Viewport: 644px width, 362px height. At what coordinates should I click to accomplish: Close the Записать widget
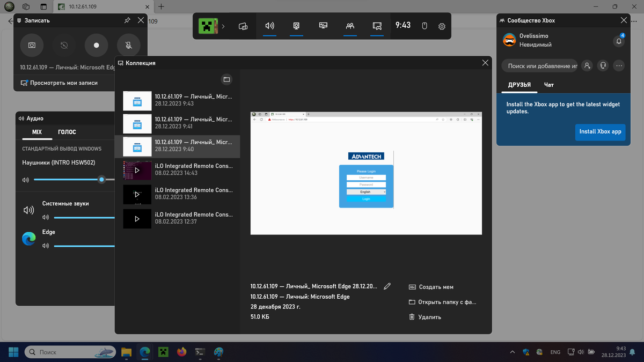[141, 20]
